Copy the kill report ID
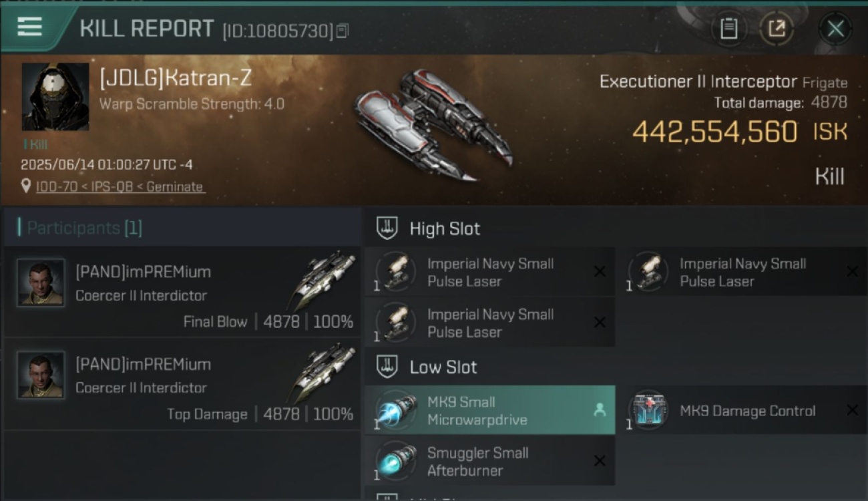Image resolution: width=868 pixels, height=501 pixels. (x=342, y=31)
